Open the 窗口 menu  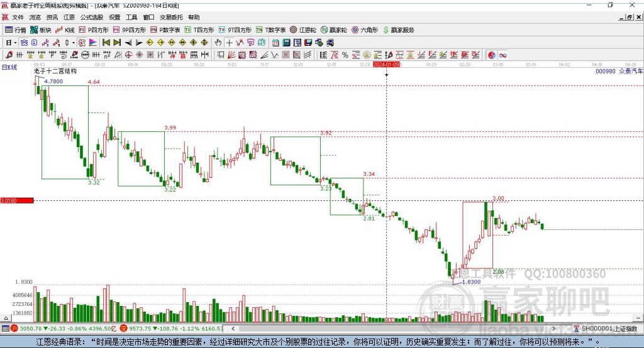[148, 17]
